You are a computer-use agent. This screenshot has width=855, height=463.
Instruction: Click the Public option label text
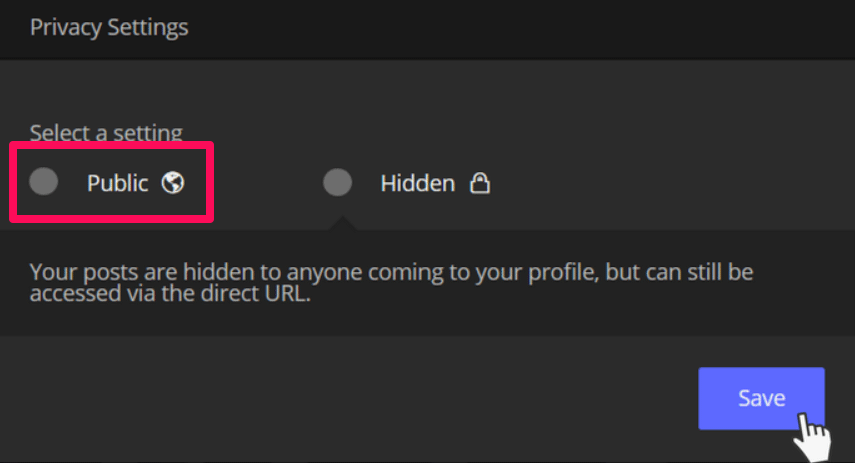click(x=117, y=183)
